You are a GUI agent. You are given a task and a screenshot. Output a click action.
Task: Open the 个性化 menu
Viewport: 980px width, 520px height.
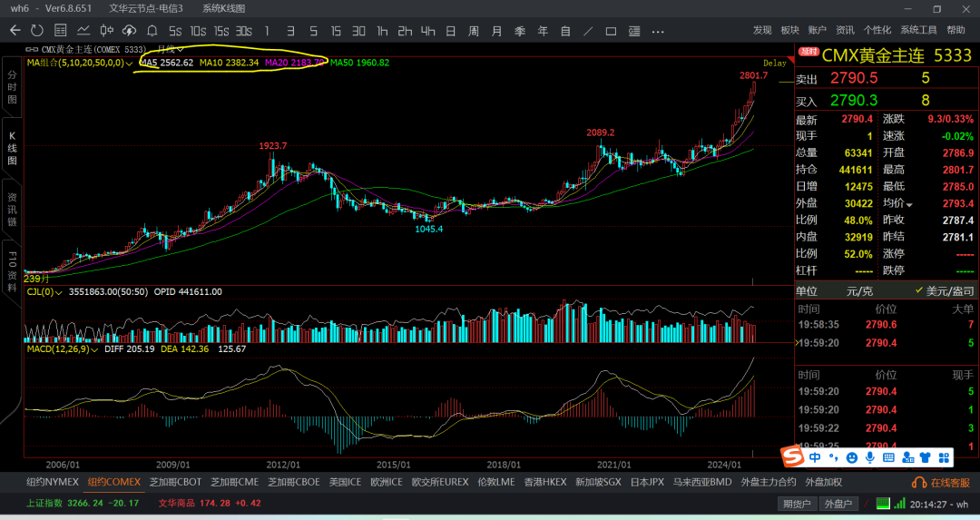tap(877, 30)
